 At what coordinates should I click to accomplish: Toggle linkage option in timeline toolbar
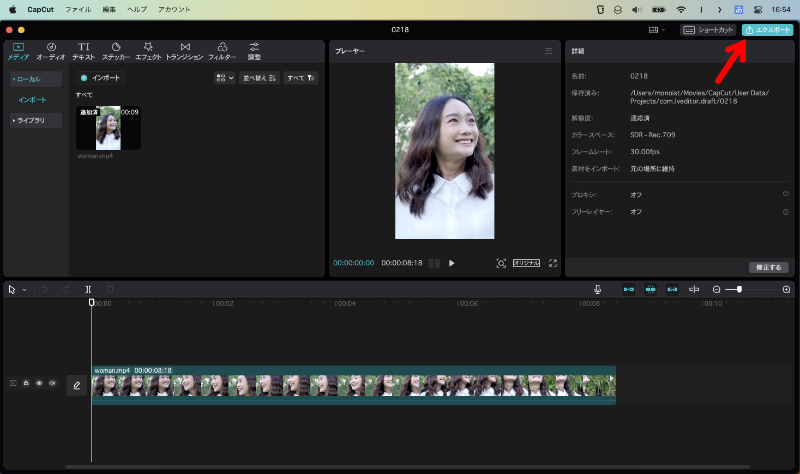point(672,289)
